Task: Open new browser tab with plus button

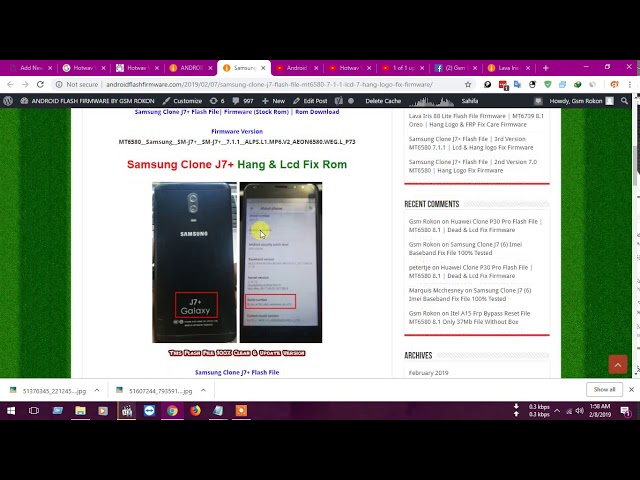Action: pos(546,68)
